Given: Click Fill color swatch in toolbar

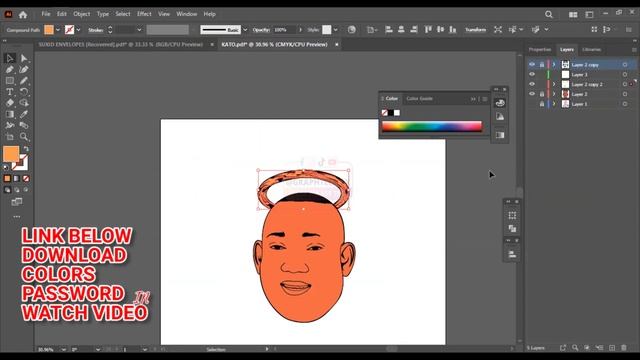Looking at the screenshot, I should pos(11,154).
